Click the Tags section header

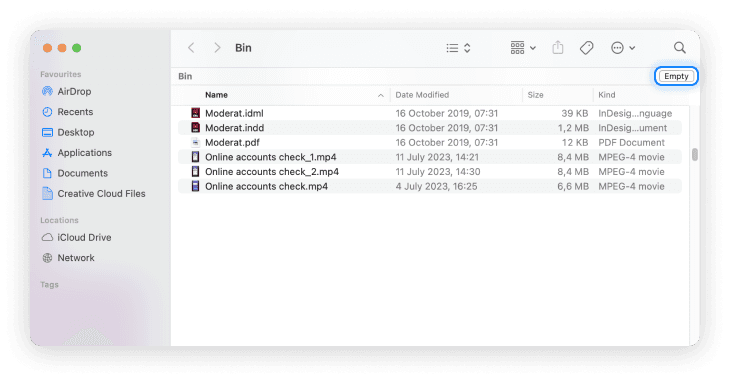pos(49,285)
